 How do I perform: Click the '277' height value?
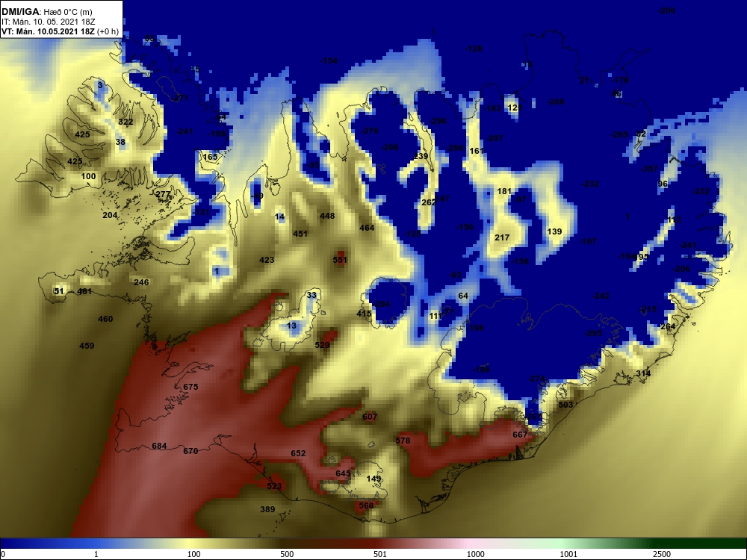coord(162,194)
